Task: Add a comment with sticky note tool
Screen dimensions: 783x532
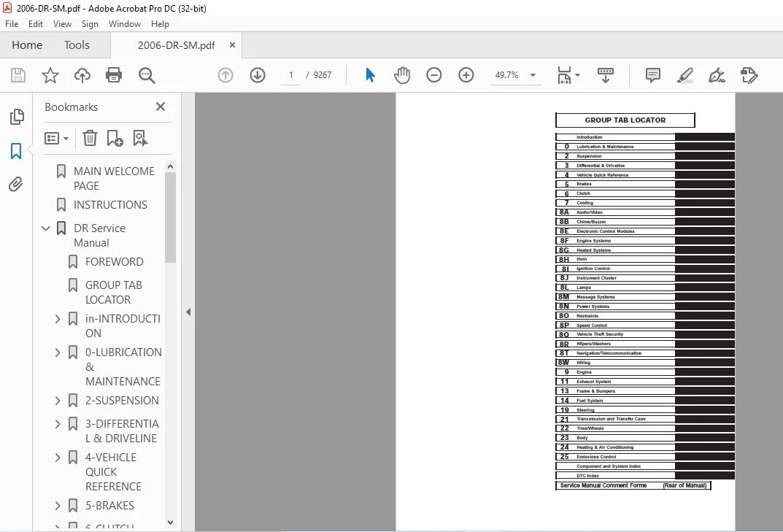Action: [652, 75]
